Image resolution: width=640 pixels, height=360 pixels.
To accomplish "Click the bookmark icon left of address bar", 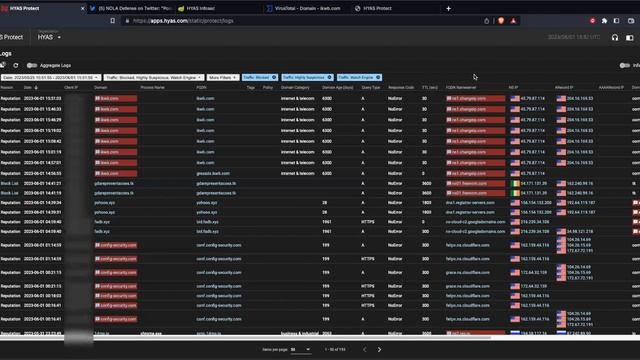I will tap(113, 21).
